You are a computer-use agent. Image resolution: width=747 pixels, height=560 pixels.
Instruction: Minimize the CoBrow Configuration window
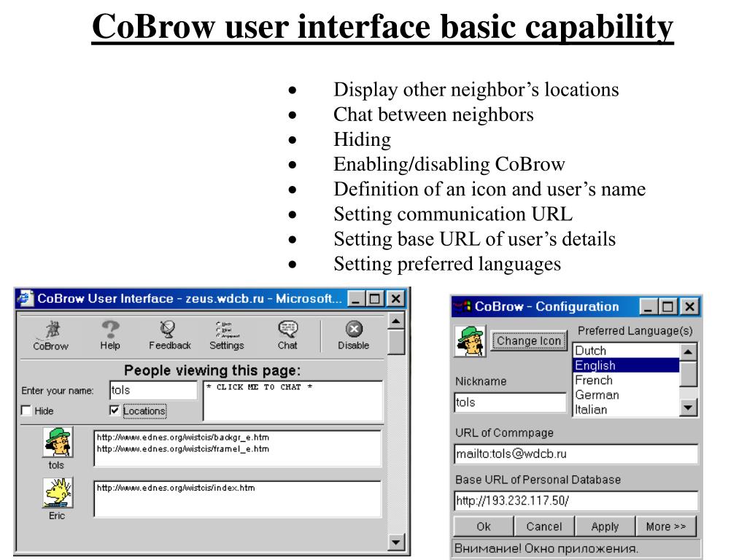pyautogui.click(x=648, y=307)
